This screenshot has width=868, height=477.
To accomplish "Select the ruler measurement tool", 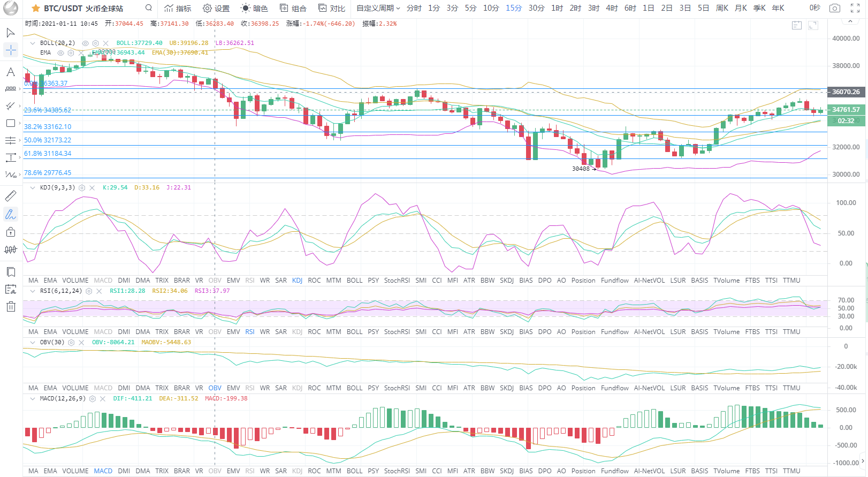I will [10, 196].
